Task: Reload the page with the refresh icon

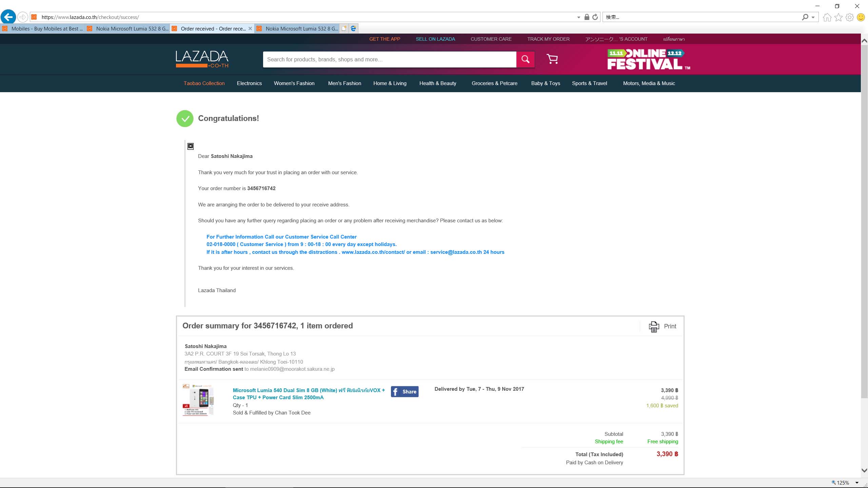Action: coord(595,17)
